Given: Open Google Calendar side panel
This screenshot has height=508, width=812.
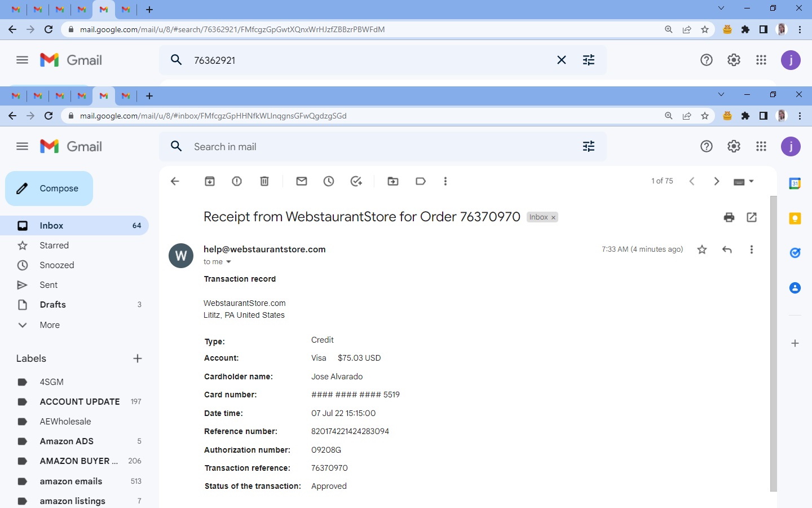Looking at the screenshot, I should tap(795, 183).
